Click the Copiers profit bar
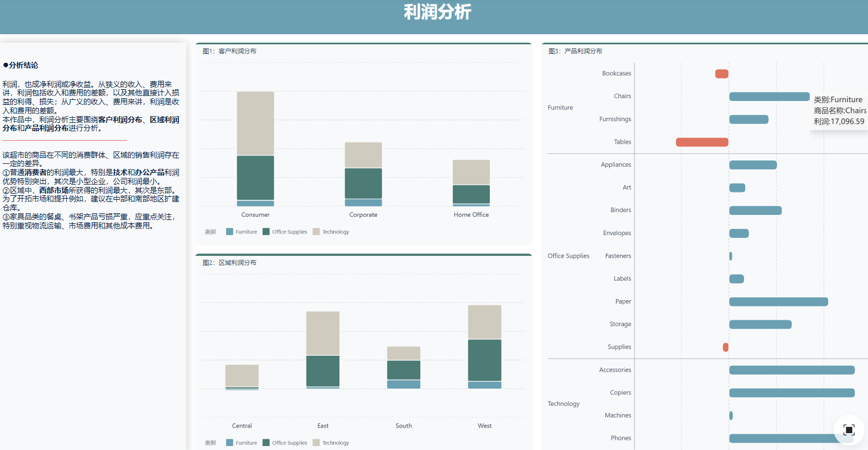 click(x=792, y=393)
